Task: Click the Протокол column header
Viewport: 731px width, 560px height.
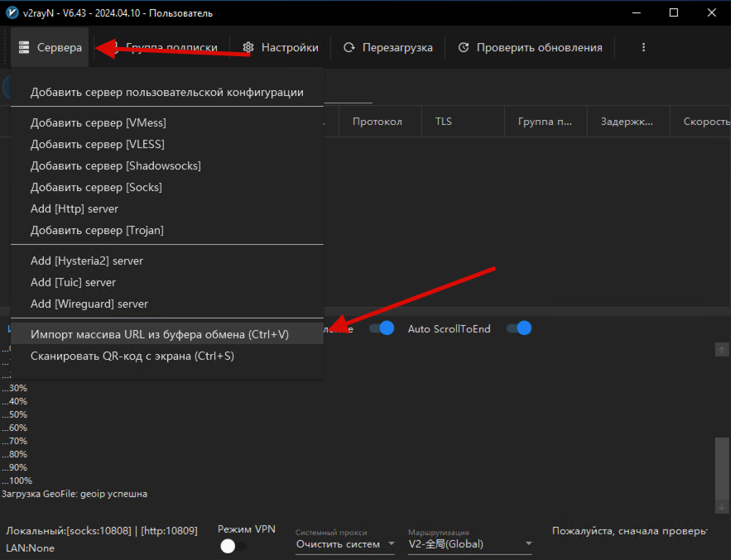Action: [x=380, y=121]
